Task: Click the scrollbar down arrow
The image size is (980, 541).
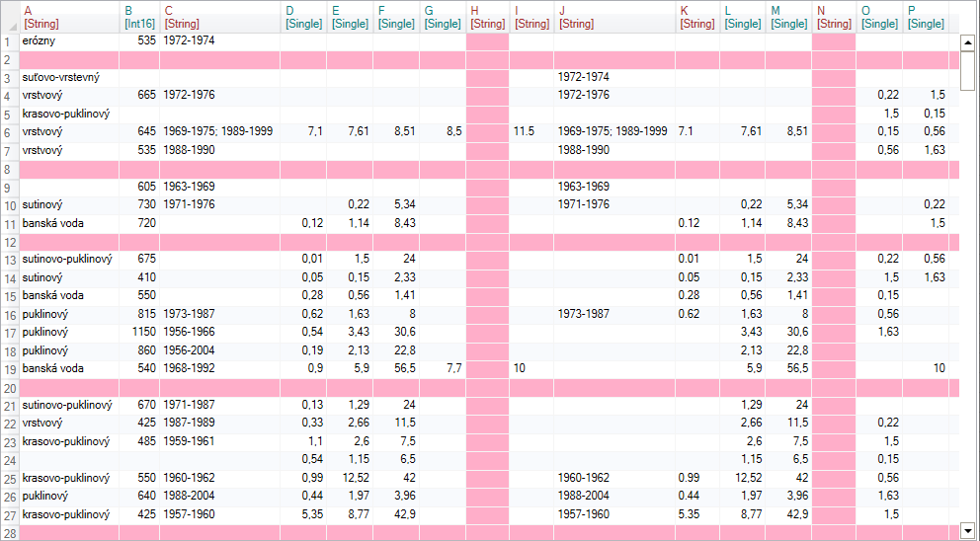Action: [968, 528]
